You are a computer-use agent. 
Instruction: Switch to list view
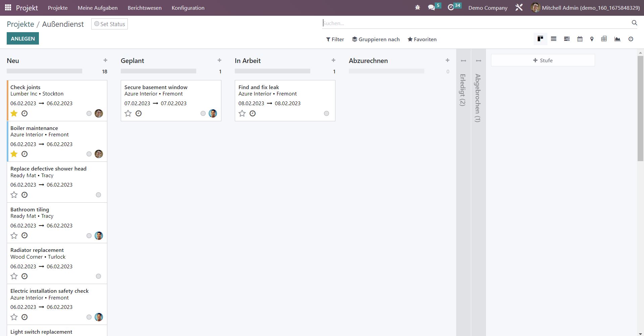[x=553, y=39]
